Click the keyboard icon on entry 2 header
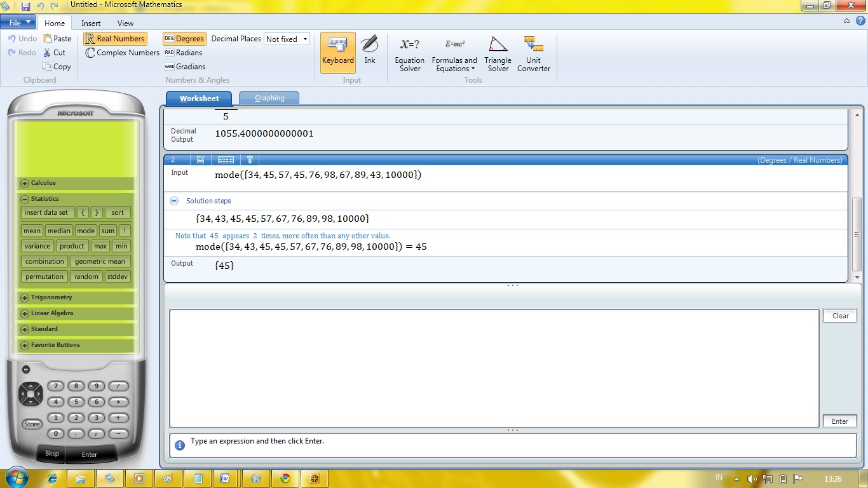This screenshot has height=488, width=868. pyautogui.click(x=226, y=160)
